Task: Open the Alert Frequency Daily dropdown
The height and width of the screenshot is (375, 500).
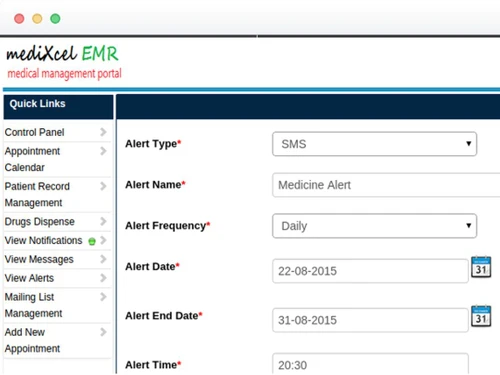Action: coord(374,226)
